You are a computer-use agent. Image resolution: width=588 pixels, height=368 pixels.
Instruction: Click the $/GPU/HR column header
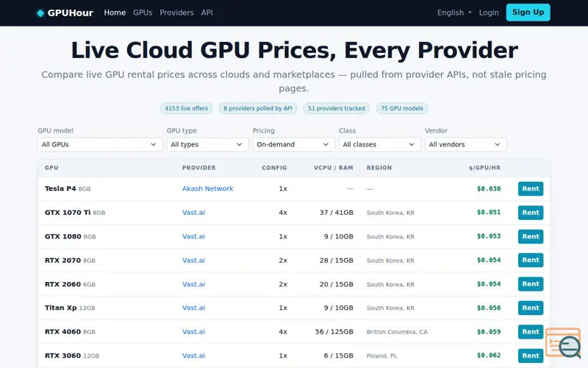tap(484, 168)
